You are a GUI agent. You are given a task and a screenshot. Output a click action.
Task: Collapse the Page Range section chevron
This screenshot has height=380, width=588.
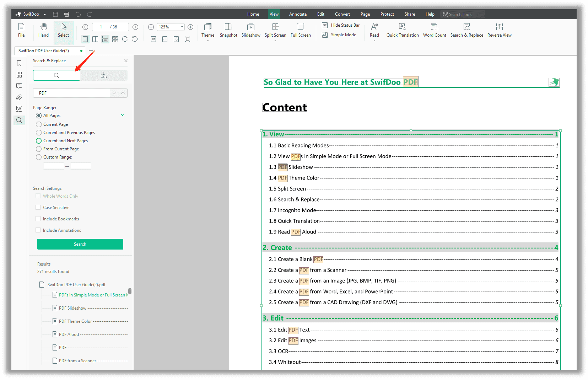pyautogui.click(x=123, y=115)
